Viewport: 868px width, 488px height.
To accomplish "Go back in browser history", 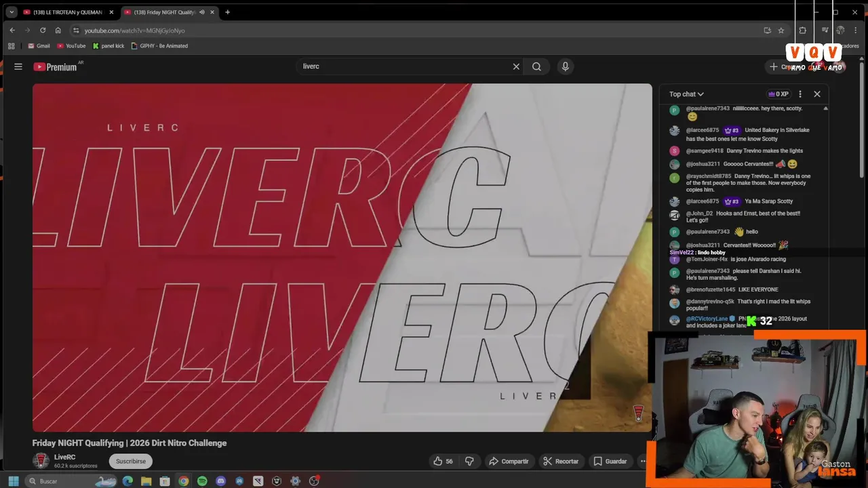I will pos(12,30).
